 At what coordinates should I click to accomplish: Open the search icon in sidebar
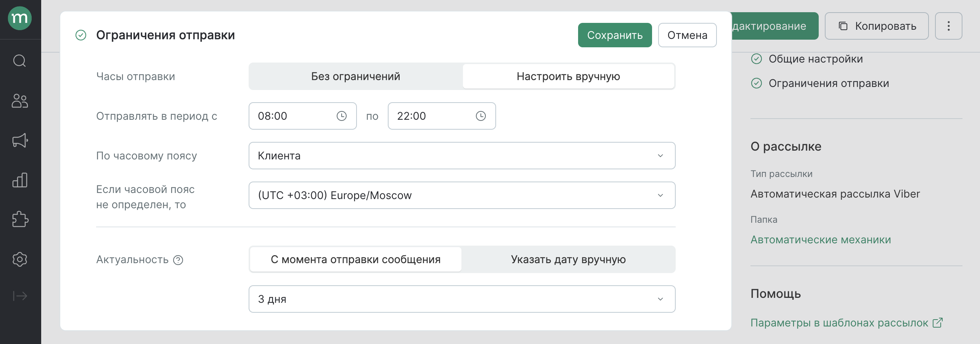pos(20,61)
